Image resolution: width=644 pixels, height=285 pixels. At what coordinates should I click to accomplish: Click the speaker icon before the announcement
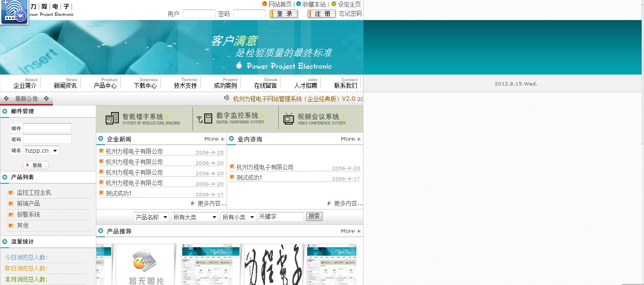227,98
